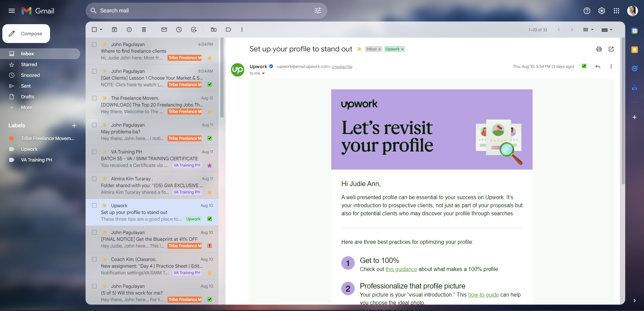Viewport: 644px width, 311px height.
Task: Open the Google apps grid
Action: [616, 11]
